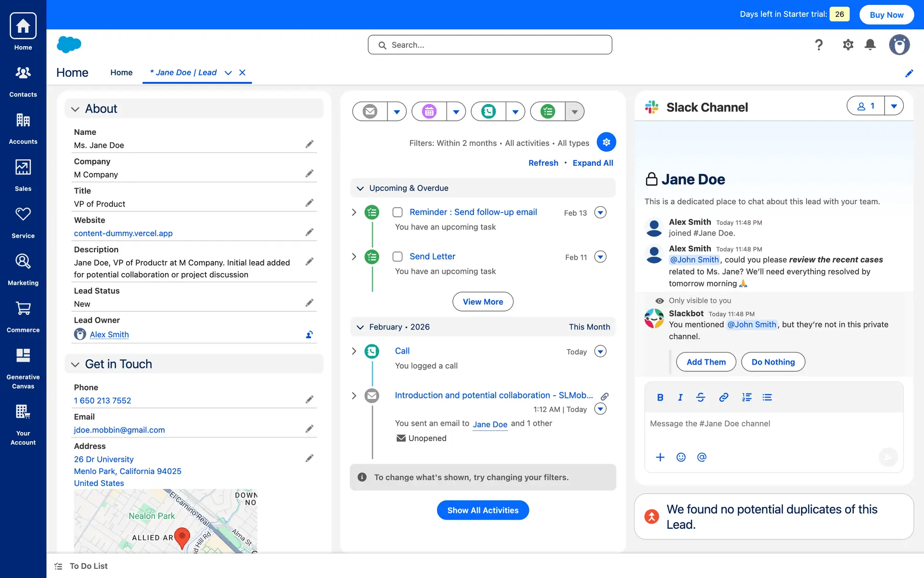Click Show All Activities button
This screenshot has width=924, height=578.
[483, 510]
